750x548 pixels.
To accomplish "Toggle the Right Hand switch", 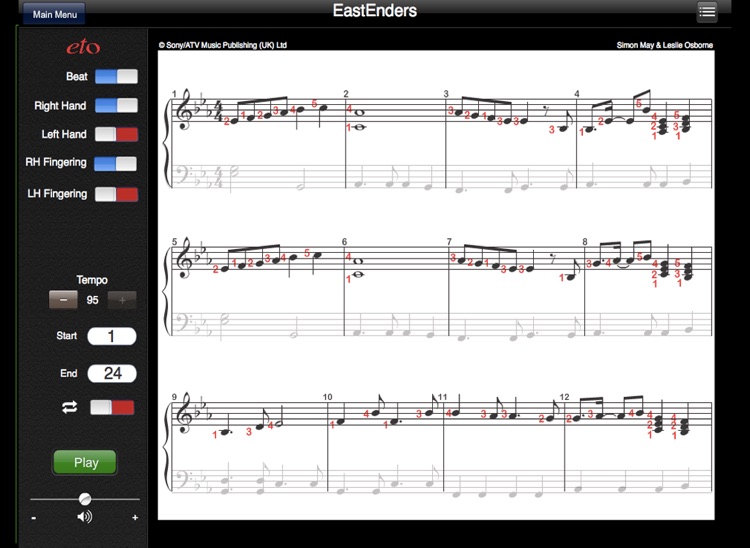I will [x=116, y=106].
